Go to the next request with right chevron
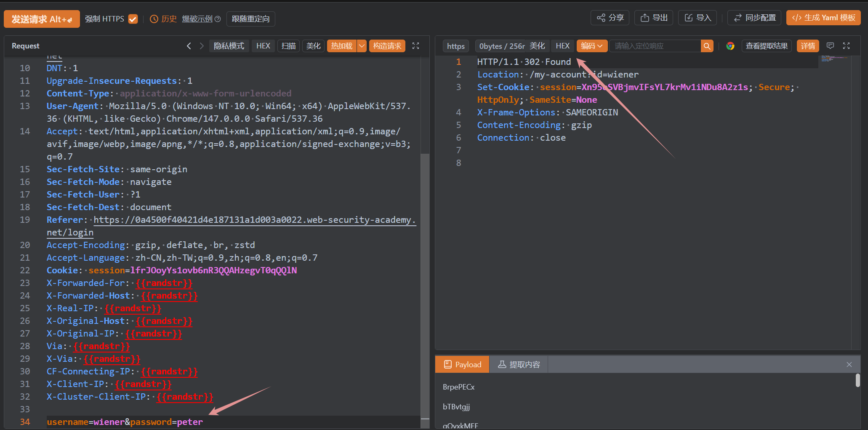This screenshot has height=430, width=868. (202, 46)
